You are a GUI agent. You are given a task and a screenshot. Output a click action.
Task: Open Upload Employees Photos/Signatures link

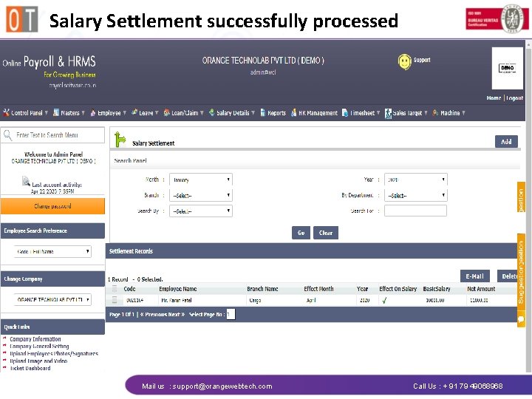[x=54, y=353]
